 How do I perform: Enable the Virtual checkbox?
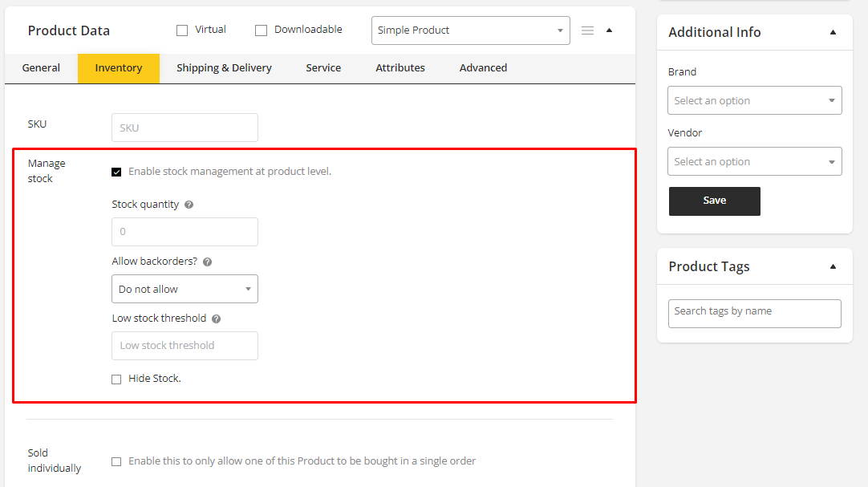182,30
